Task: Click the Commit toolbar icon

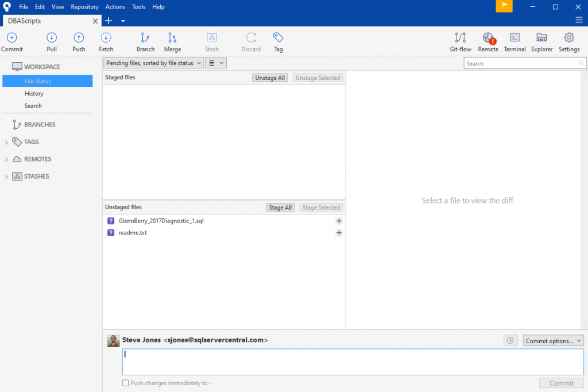Action: click(11, 41)
